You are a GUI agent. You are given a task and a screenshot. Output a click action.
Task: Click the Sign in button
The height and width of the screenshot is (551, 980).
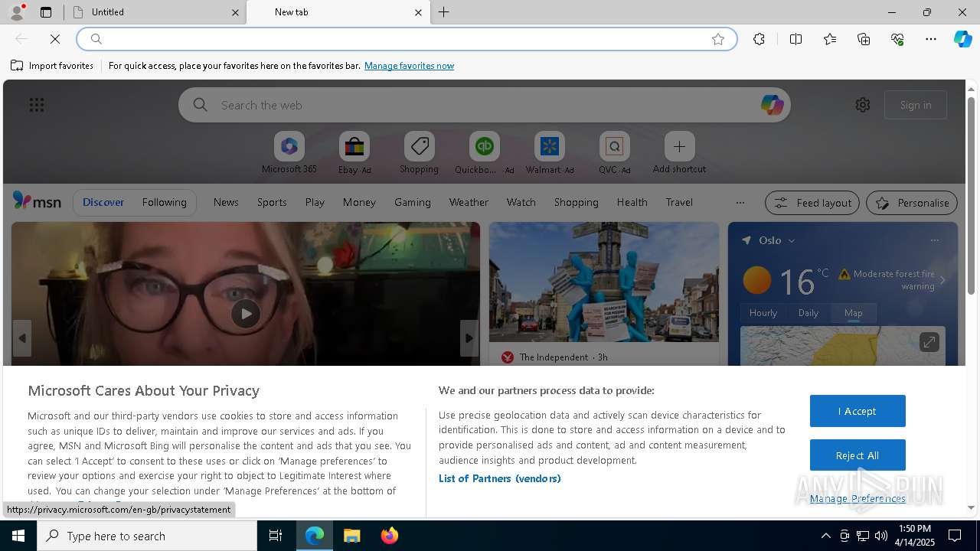(x=916, y=105)
